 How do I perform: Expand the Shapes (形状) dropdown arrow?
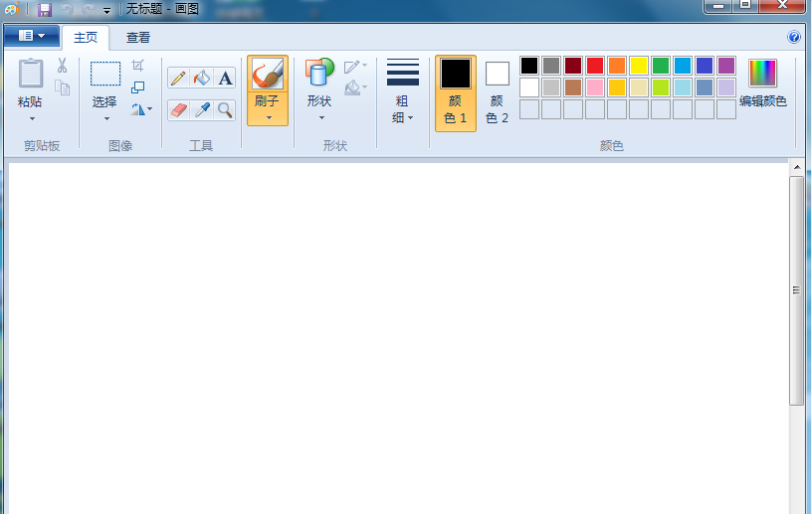[321, 118]
